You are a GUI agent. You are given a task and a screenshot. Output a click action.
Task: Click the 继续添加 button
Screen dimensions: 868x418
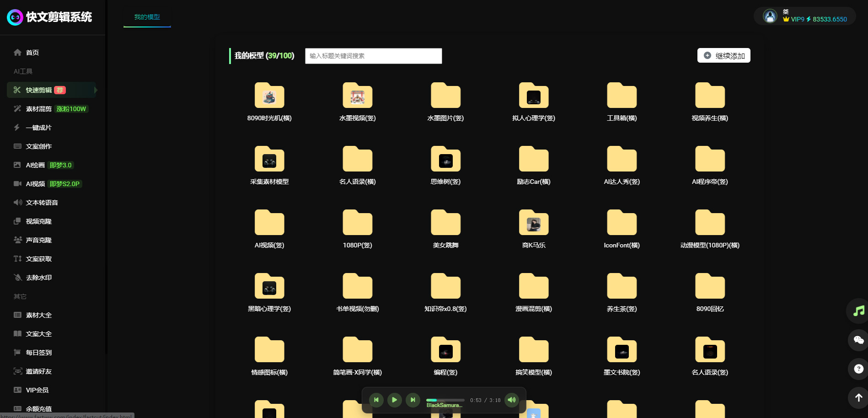[x=723, y=56]
